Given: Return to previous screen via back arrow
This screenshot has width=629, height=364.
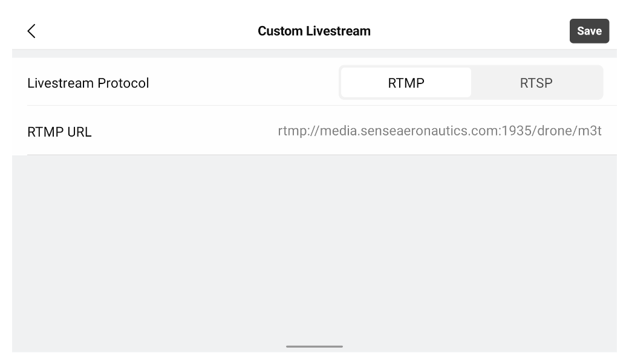Looking at the screenshot, I should 31,31.
